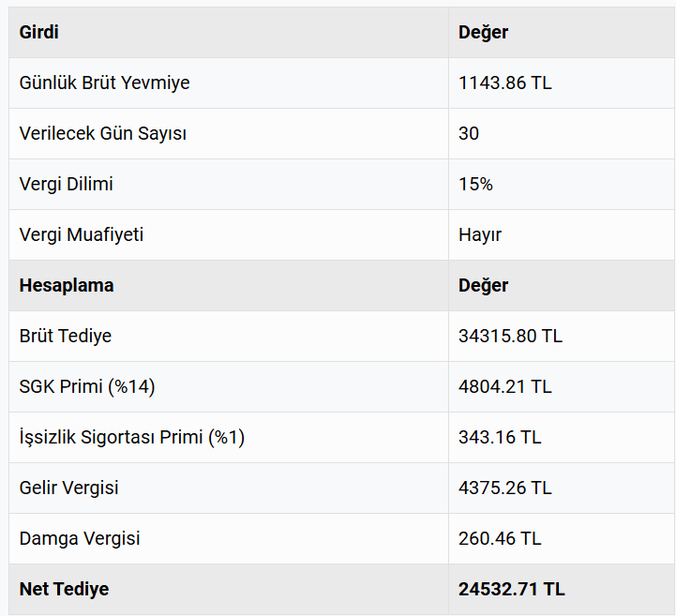Select the Net Tediye row label

(x=64, y=589)
